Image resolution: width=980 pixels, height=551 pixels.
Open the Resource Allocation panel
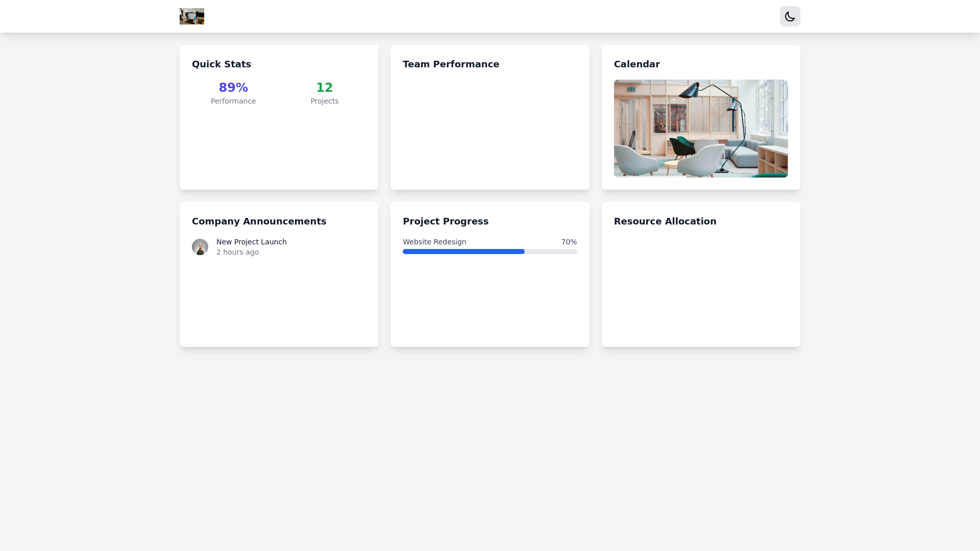coord(665,221)
